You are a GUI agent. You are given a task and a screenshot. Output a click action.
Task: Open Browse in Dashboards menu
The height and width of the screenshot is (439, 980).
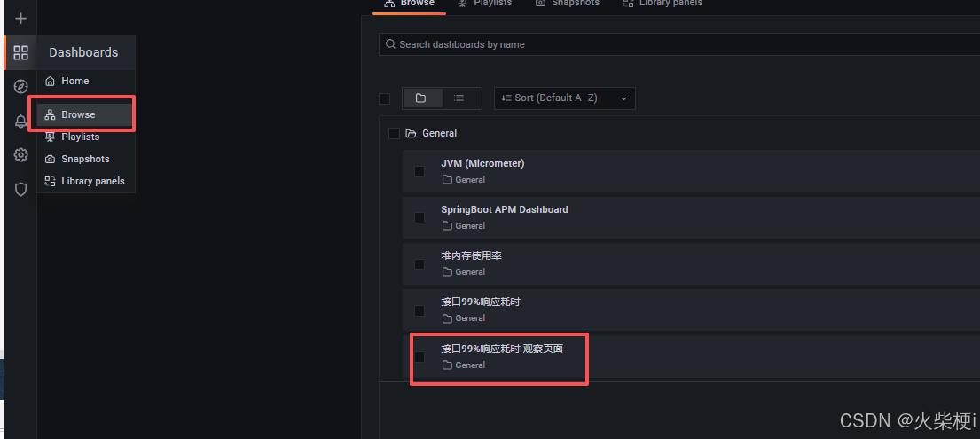tap(86, 114)
